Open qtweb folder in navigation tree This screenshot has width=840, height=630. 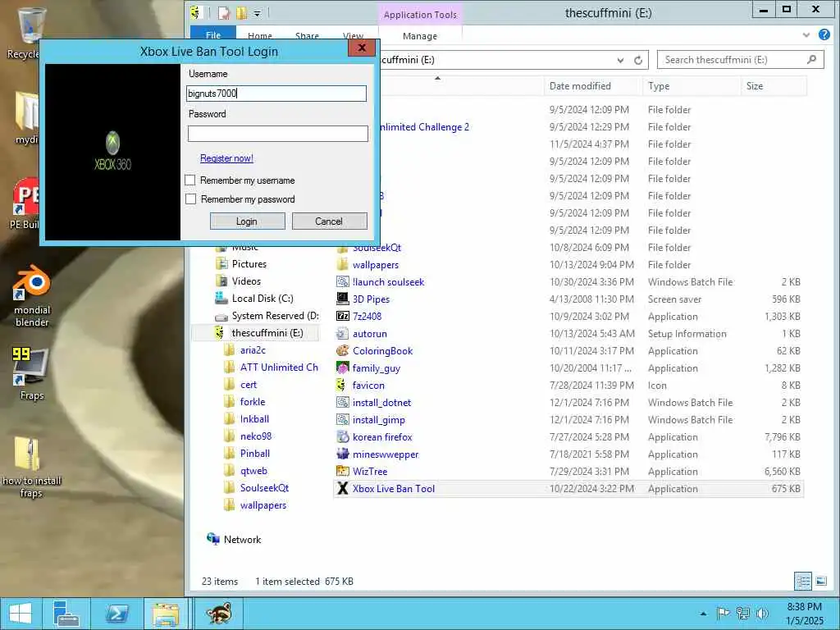253,470
